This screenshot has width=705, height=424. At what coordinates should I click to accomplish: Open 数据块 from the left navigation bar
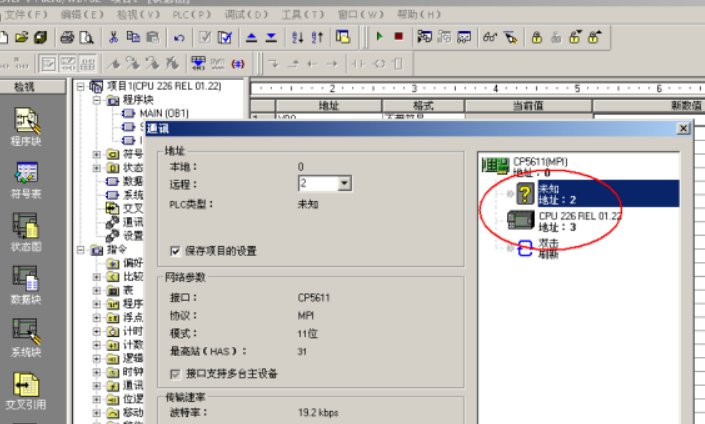click(26, 285)
